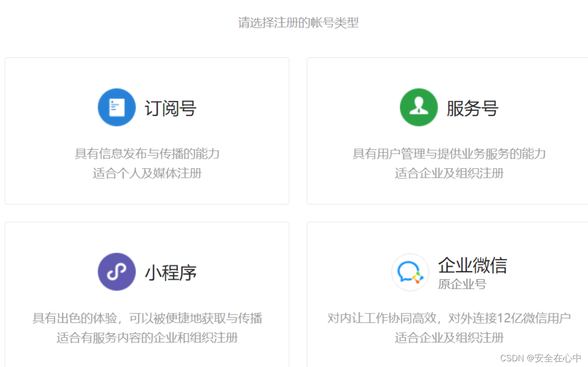Click the blue 订阅号 document icon
Screen dimensions: 588x367
[x=117, y=107]
